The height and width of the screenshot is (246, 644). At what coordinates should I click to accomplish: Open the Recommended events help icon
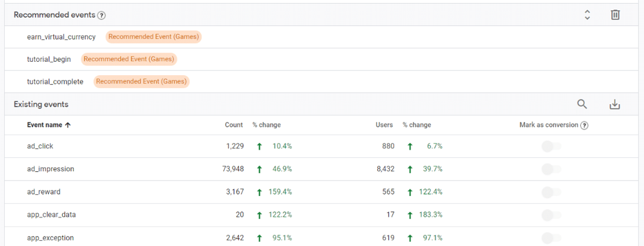point(101,15)
